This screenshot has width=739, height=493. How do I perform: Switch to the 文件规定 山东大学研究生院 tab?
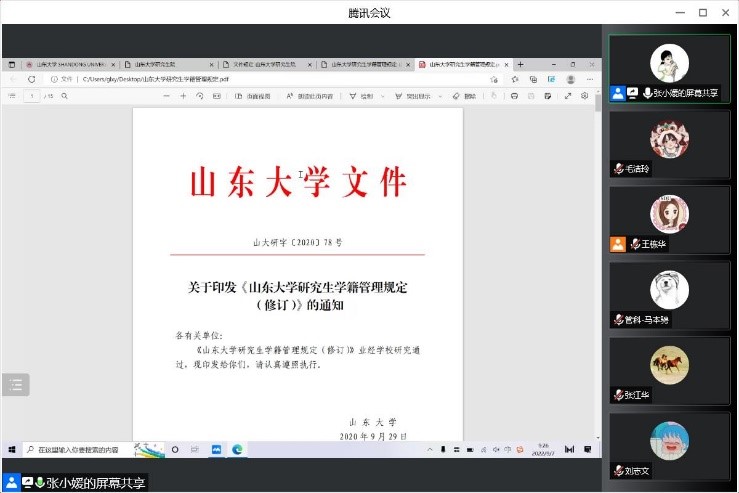[x=267, y=65]
